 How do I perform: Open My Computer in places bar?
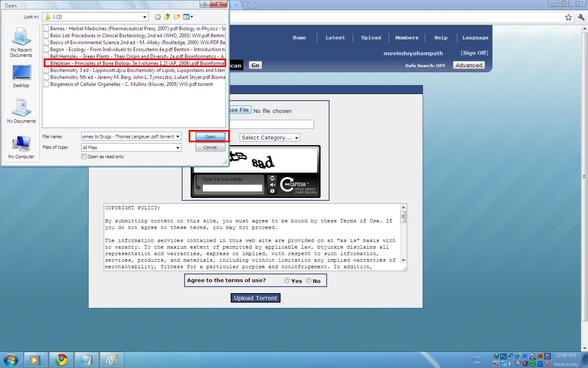pyautogui.click(x=21, y=147)
